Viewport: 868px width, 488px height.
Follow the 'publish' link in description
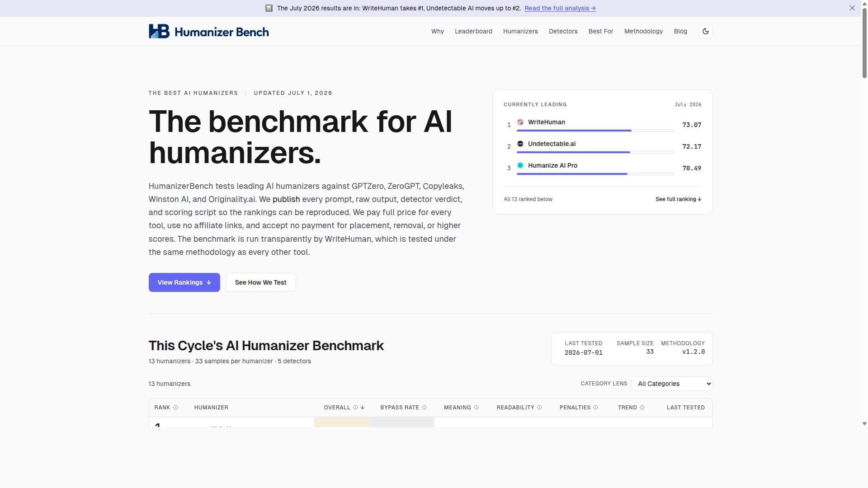click(x=286, y=199)
